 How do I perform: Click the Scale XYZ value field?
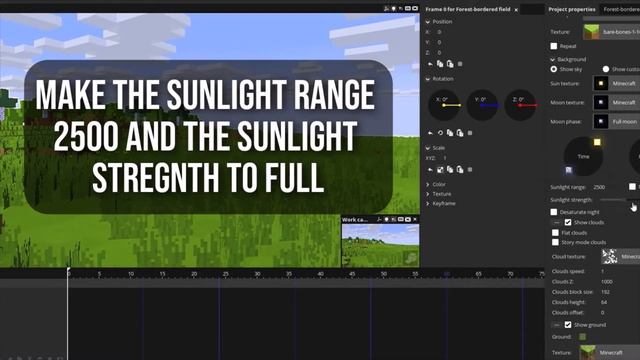[445, 158]
